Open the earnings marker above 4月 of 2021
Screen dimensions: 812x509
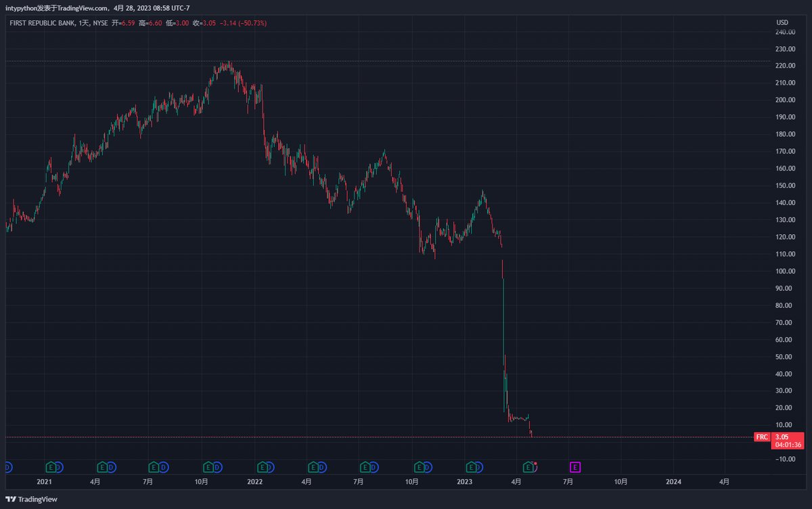(x=102, y=467)
